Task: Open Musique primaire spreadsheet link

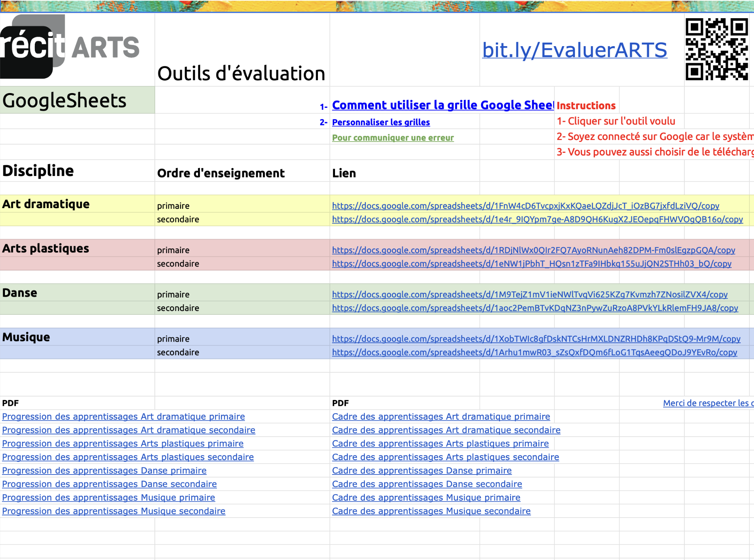Action: 536,339
